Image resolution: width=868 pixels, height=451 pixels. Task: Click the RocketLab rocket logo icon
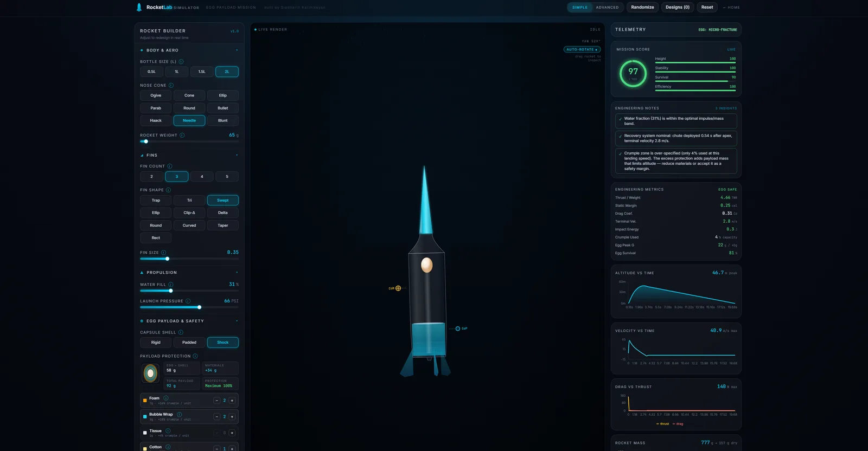139,7
